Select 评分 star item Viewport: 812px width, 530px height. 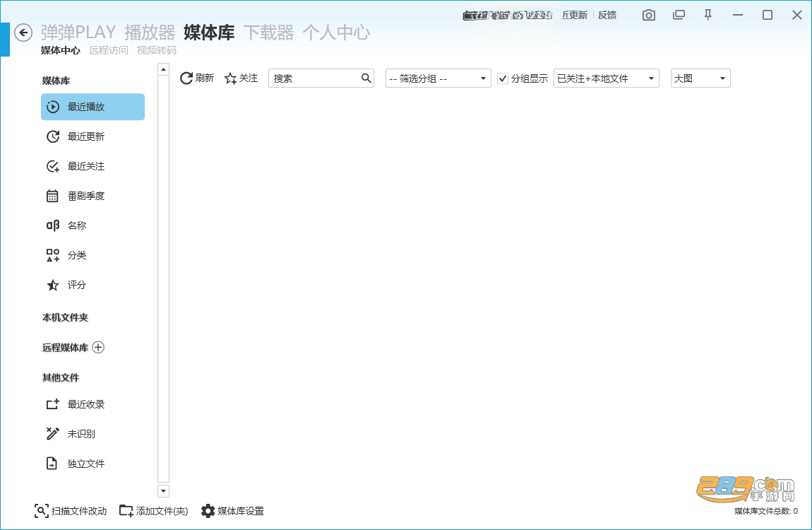point(92,285)
